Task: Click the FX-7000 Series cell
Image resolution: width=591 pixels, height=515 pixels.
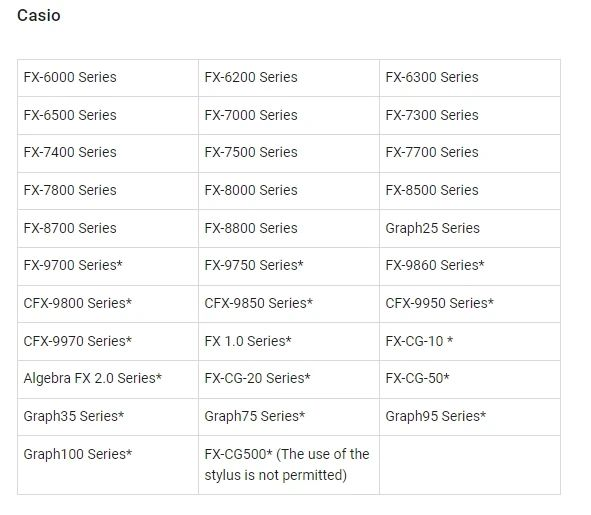Action: 289,115
